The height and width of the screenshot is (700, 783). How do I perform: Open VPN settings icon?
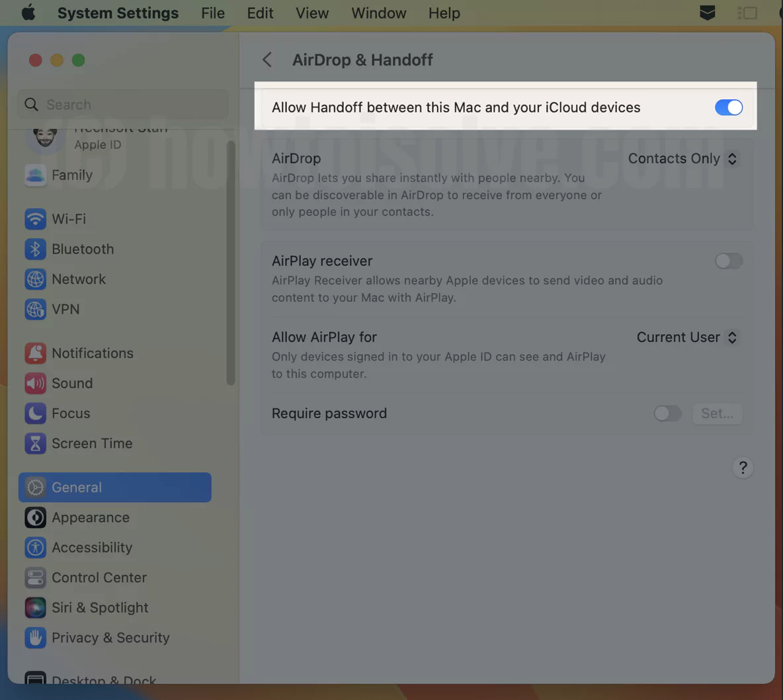(x=35, y=309)
